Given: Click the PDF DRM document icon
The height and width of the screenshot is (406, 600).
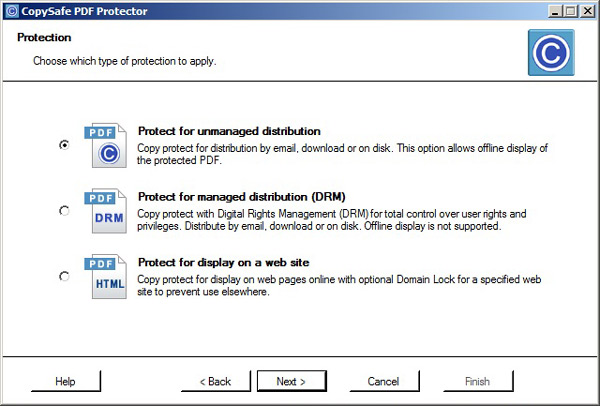Looking at the screenshot, I should (x=105, y=211).
